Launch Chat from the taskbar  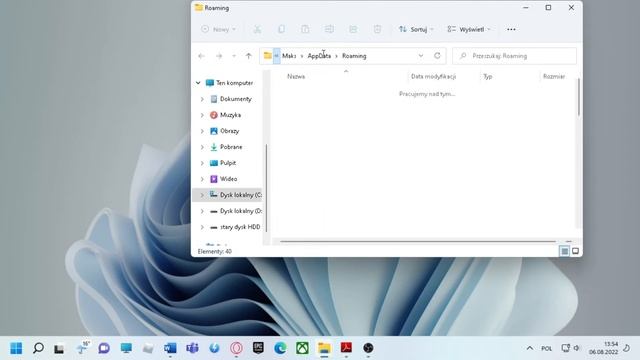[104, 348]
